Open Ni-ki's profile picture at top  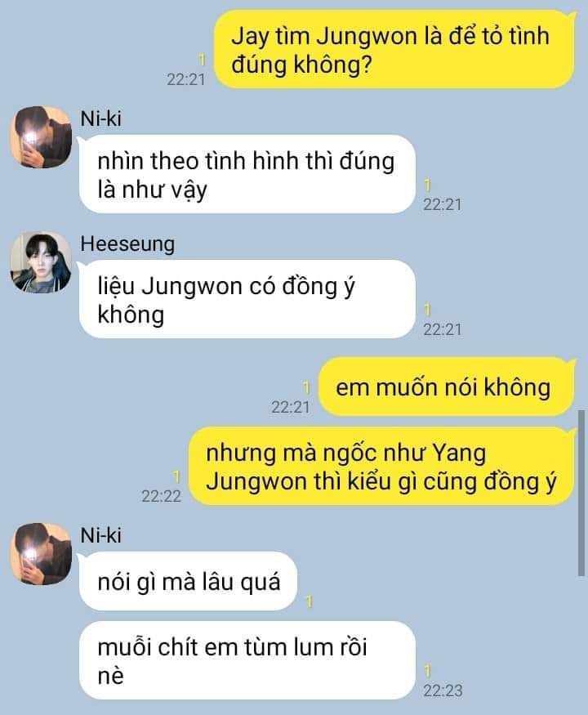41,136
